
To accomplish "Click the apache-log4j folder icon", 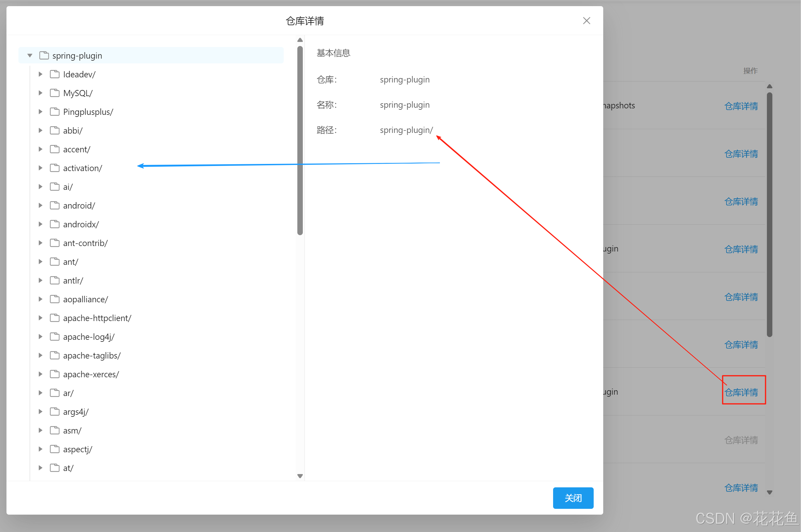I will [55, 337].
